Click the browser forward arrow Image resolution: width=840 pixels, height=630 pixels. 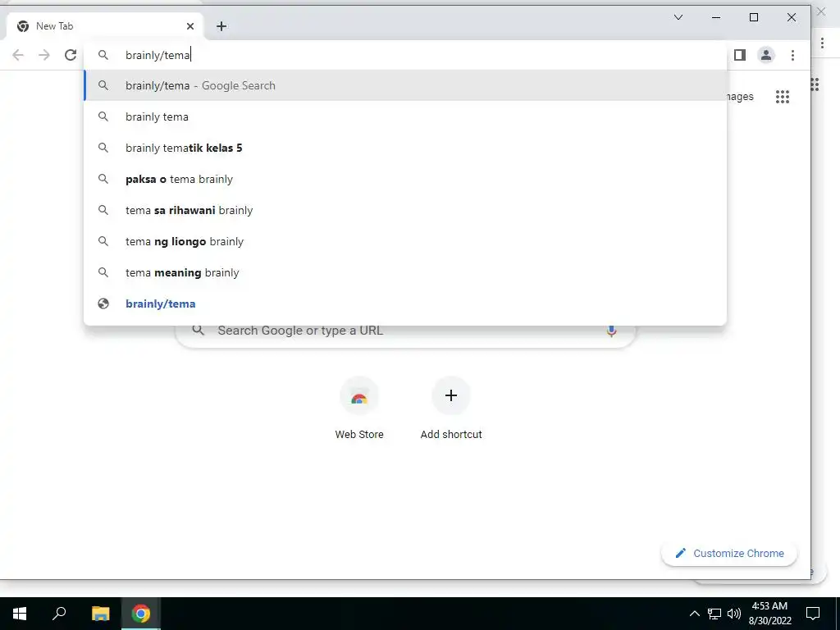pyautogui.click(x=44, y=55)
